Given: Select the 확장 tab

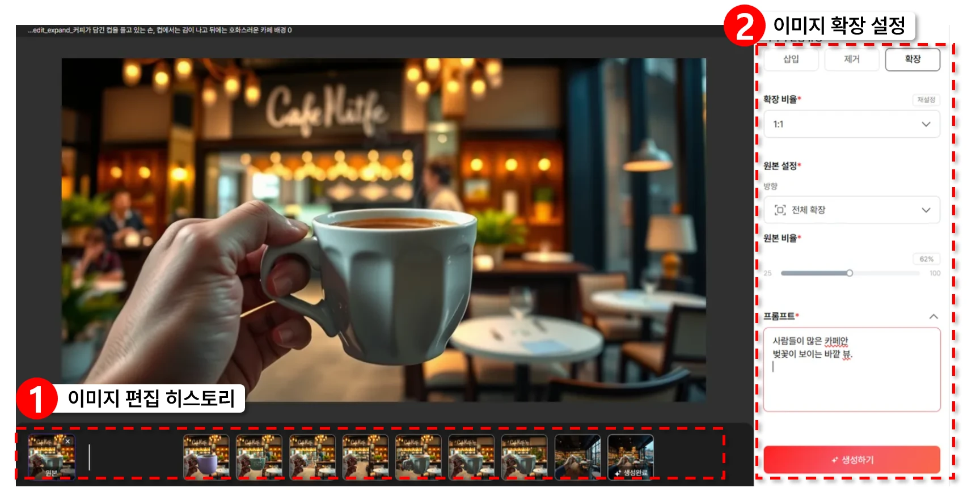Looking at the screenshot, I should pos(912,60).
